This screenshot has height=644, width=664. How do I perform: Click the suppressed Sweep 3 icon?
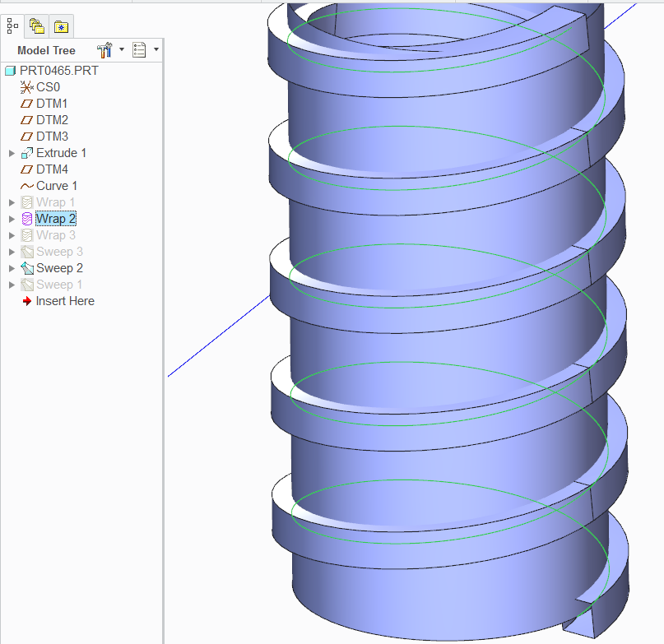(26, 252)
